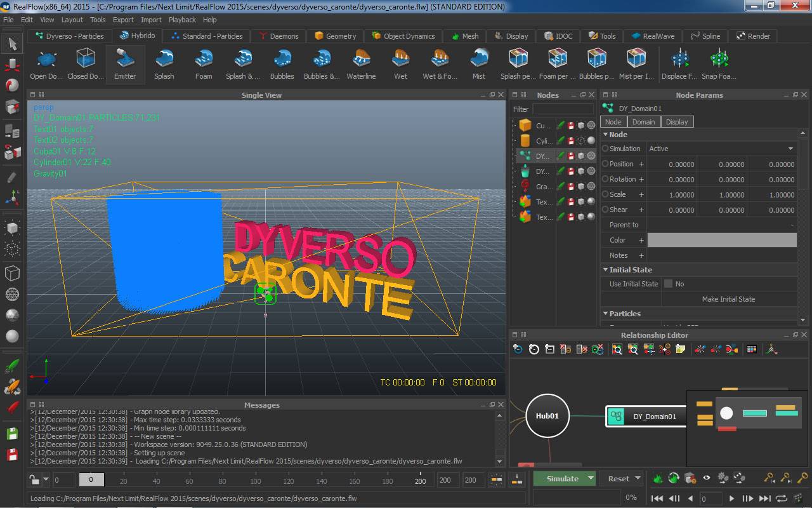
Task: Click the Splash per ID icon
Action: 518,64
